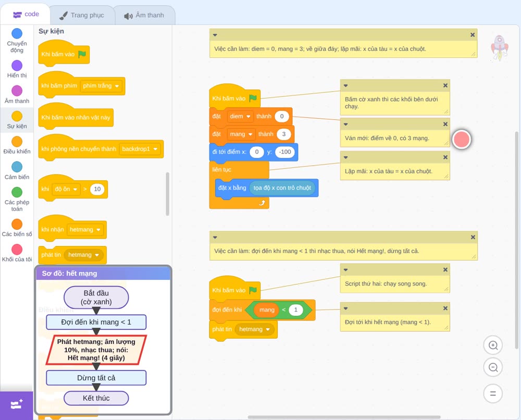Image resolution: width=521 pixels, height=420 pixels.
Task: Open the backdrop1 dropdown in palette
Action: click(140, 149)
